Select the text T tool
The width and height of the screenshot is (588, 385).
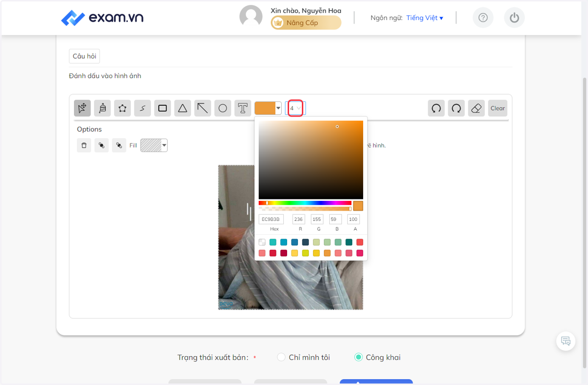[x=243, y=108]
